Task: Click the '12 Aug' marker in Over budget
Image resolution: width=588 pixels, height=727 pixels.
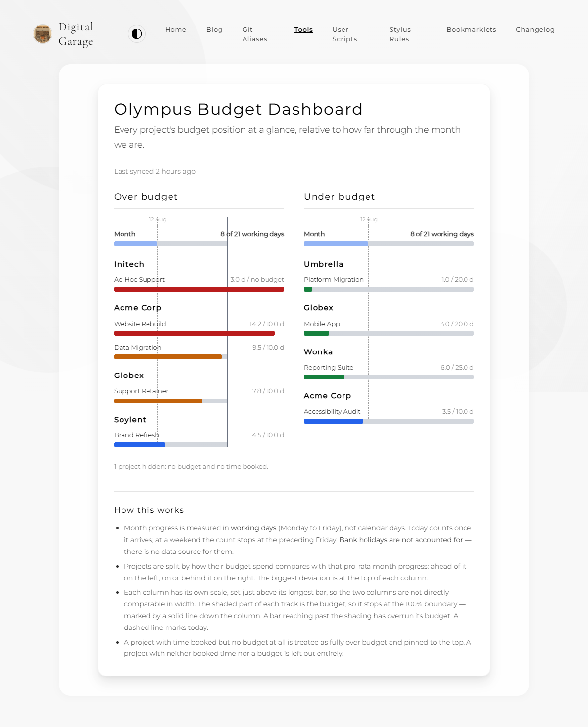Action: (158, 219)
